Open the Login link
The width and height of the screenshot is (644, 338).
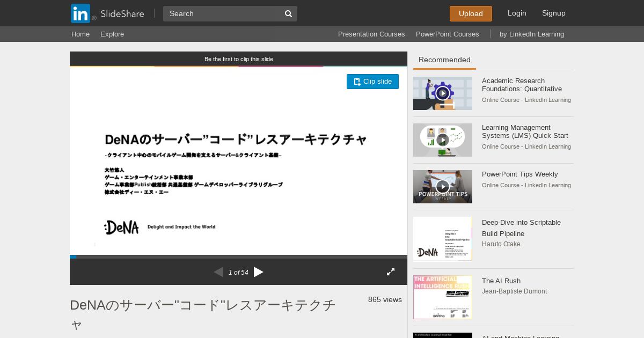517,13
